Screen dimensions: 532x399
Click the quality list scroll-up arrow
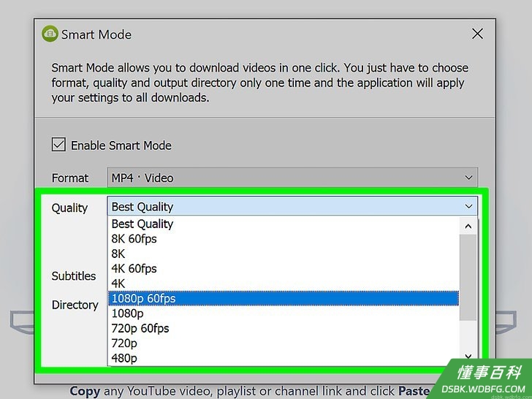tap(468, 226)
